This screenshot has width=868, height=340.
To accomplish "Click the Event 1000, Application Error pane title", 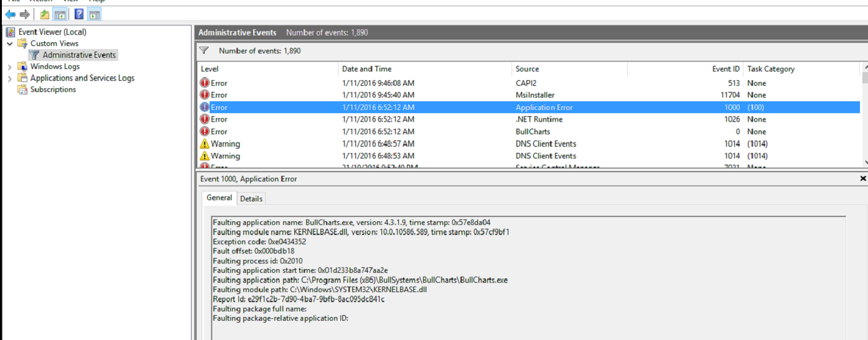I will [x=248, y=179].
